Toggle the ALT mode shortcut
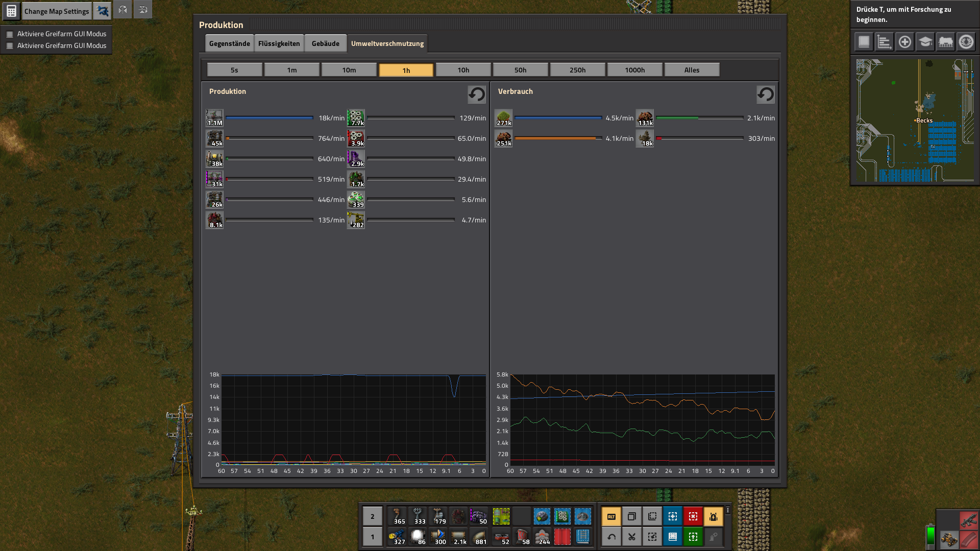The width and height of the screenshot is (980, 551). pos(611,516)
